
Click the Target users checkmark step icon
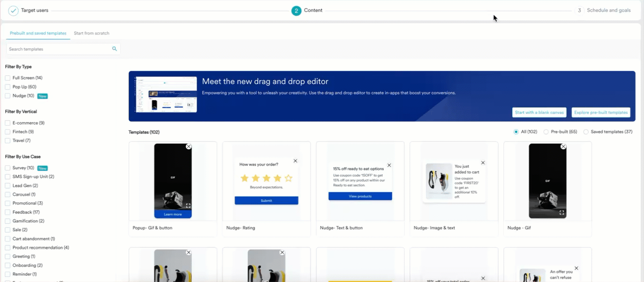click(13, 10)
